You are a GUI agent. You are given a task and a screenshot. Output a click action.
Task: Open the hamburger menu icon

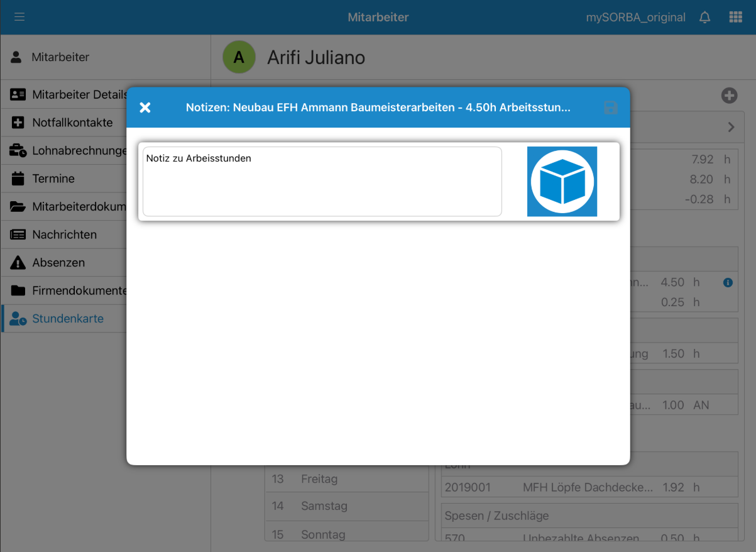(x=19, y=17)
